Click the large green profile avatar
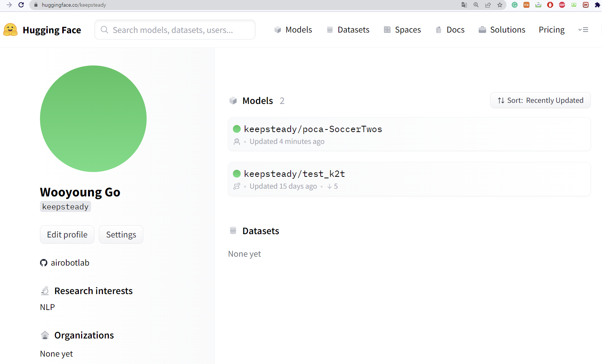 [x=93, y=119]
